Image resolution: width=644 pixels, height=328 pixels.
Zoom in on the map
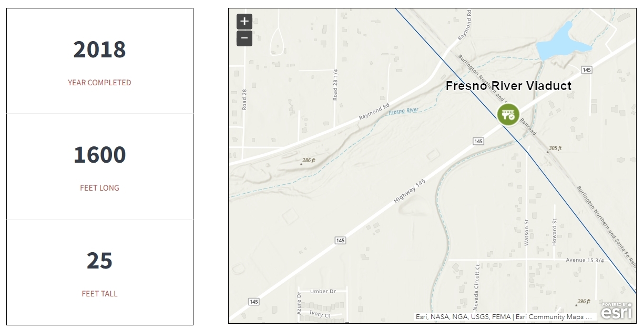tap(244, 22)
